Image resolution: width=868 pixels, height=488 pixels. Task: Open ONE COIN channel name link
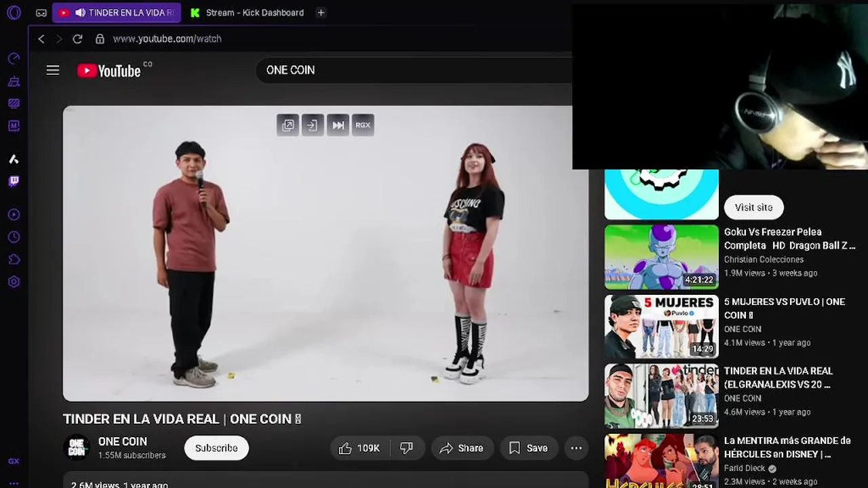[123, 441]
